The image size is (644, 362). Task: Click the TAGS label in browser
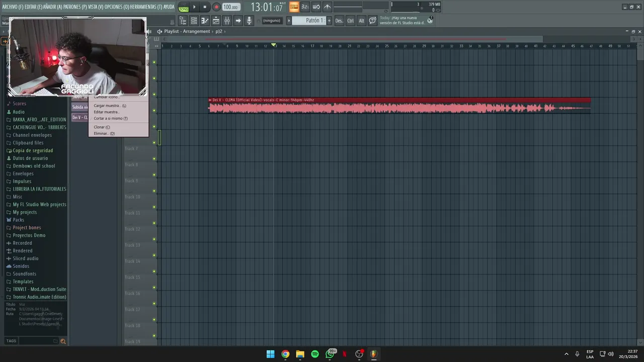pyautogui.click(x=11, y=341)
